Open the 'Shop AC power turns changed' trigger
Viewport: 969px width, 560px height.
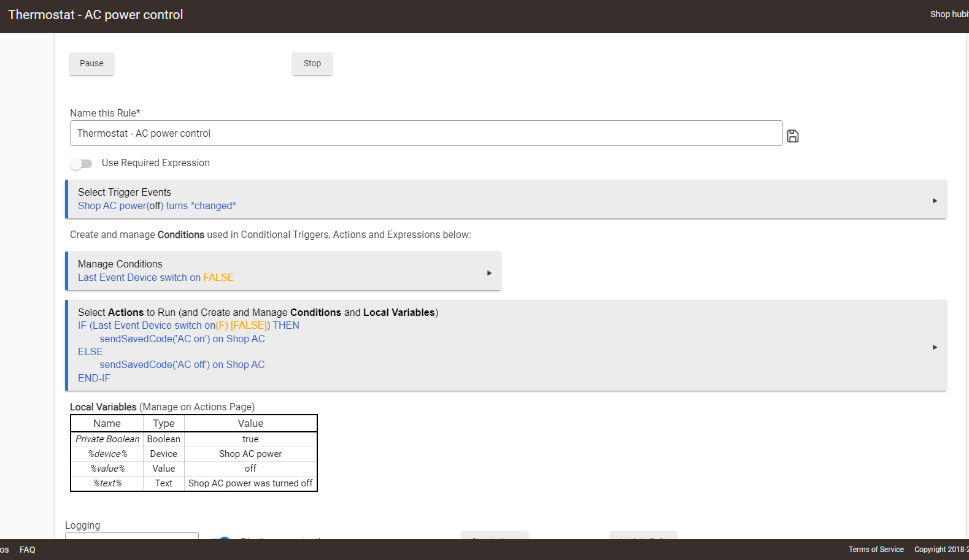(156, 206)
